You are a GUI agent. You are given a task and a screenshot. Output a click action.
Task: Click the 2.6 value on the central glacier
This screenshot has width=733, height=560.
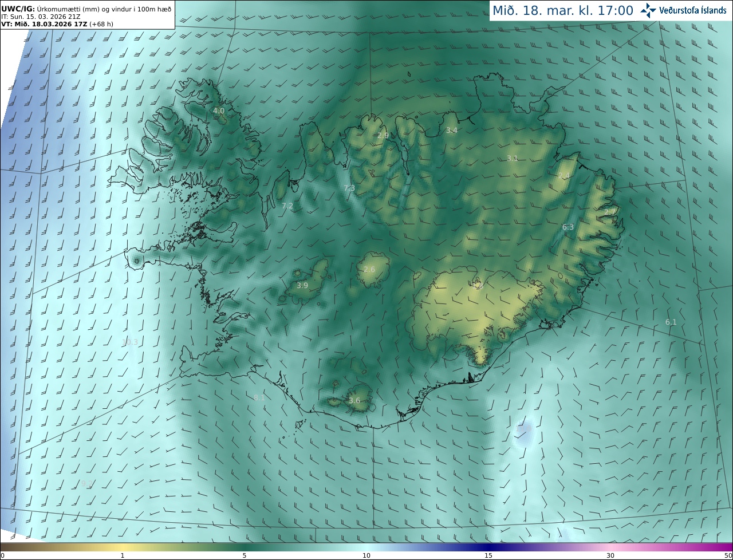pyautogui.click(x=369, y=270)
